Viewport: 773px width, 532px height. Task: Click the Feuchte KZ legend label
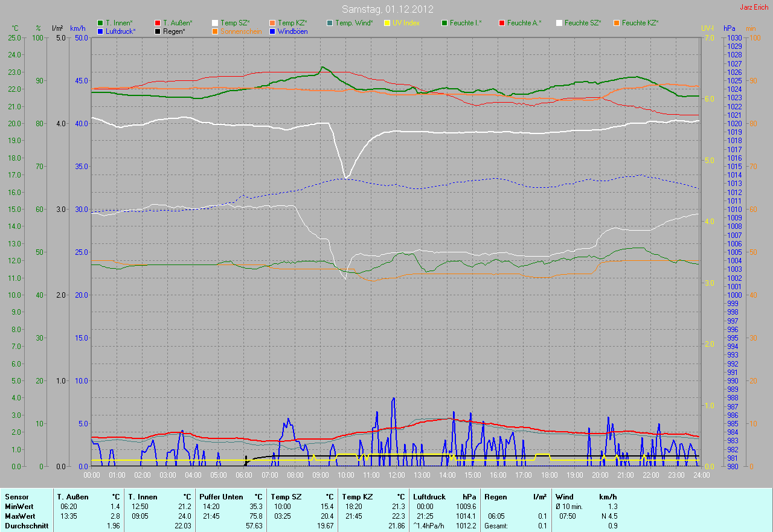[640, 23]
